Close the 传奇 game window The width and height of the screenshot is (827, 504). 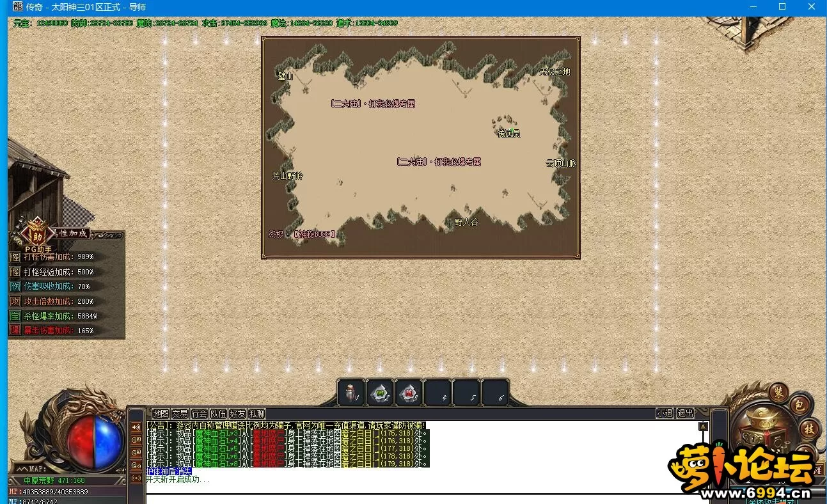[x=811, y=7]
